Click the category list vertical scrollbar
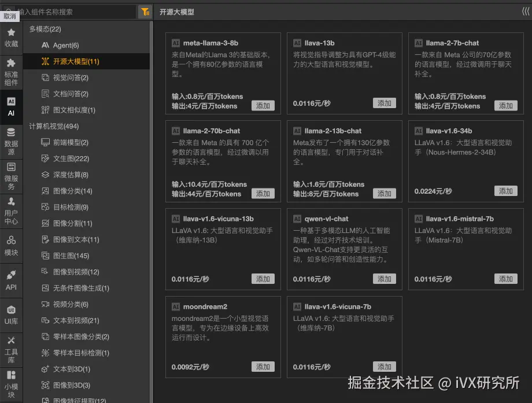 click(152, 212)
